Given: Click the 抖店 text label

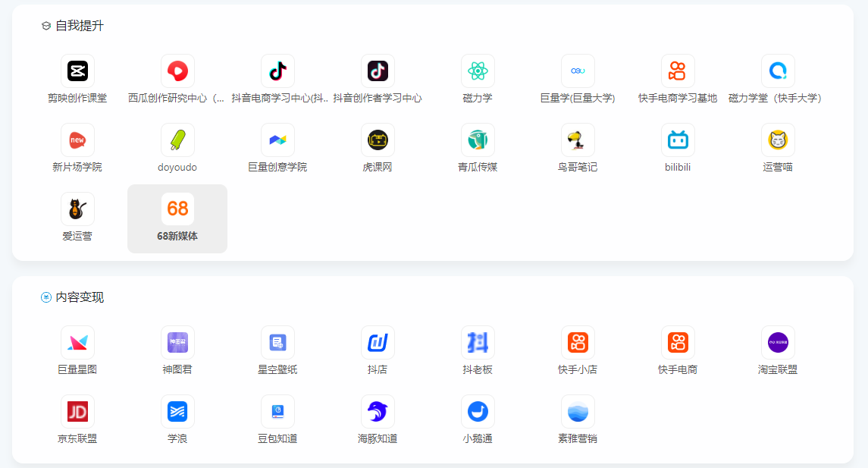Looking at the screenshot, I should pyautogui.click(x=378, y=369).
